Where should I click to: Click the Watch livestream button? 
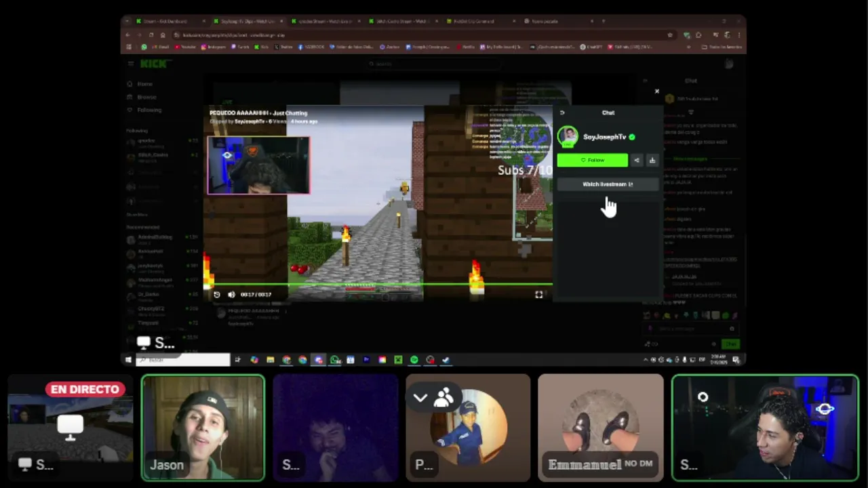coord(608,184)
